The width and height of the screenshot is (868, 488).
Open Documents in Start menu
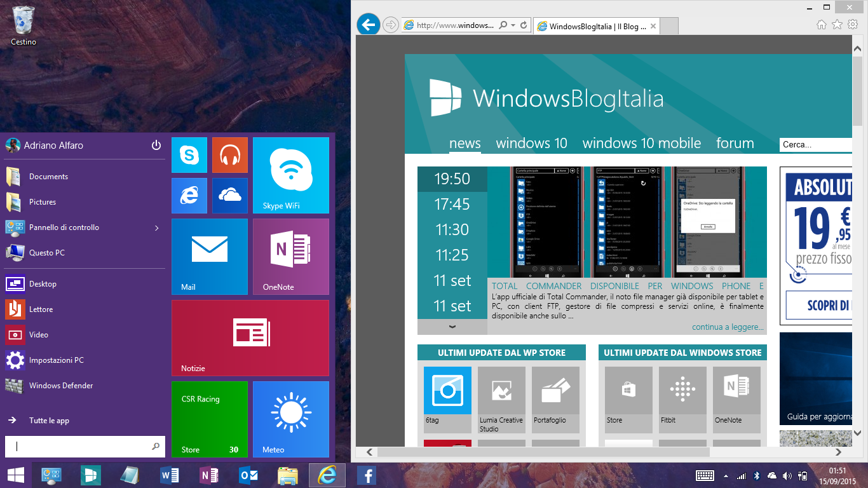click(x=85, y=177)
